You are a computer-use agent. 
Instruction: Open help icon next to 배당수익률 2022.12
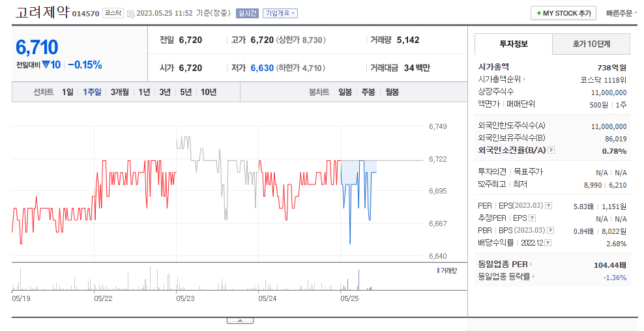pyautogui.click(x=548, y=242)
